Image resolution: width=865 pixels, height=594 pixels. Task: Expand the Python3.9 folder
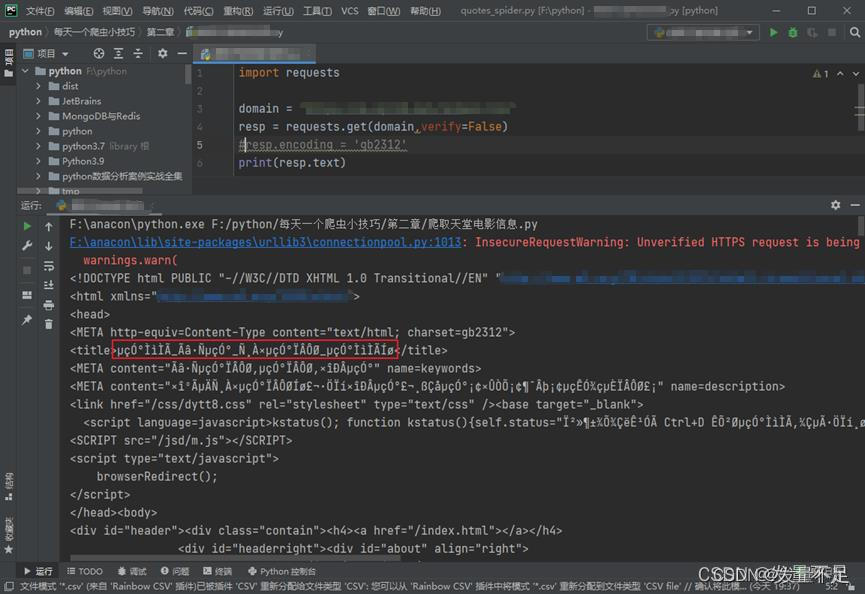click(38, 161)
